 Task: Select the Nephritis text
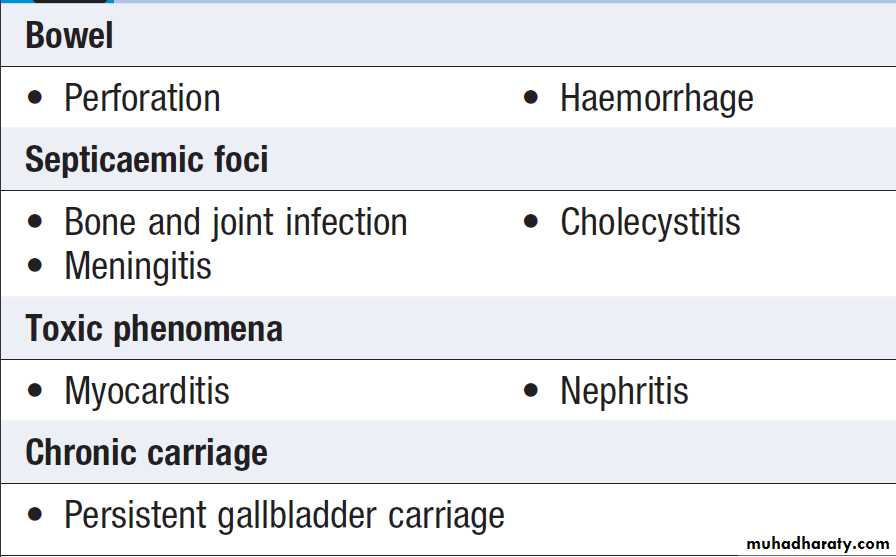[x=624, y=391]
